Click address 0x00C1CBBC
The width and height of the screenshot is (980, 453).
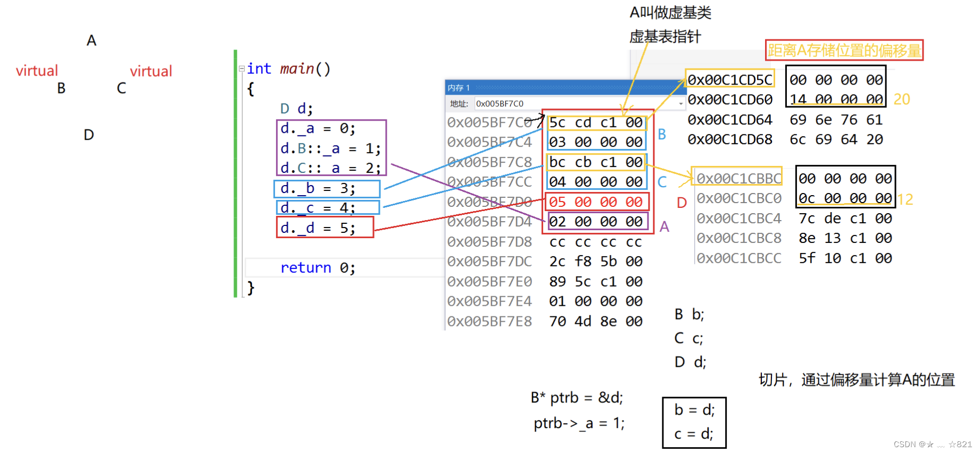coord(739,179)
